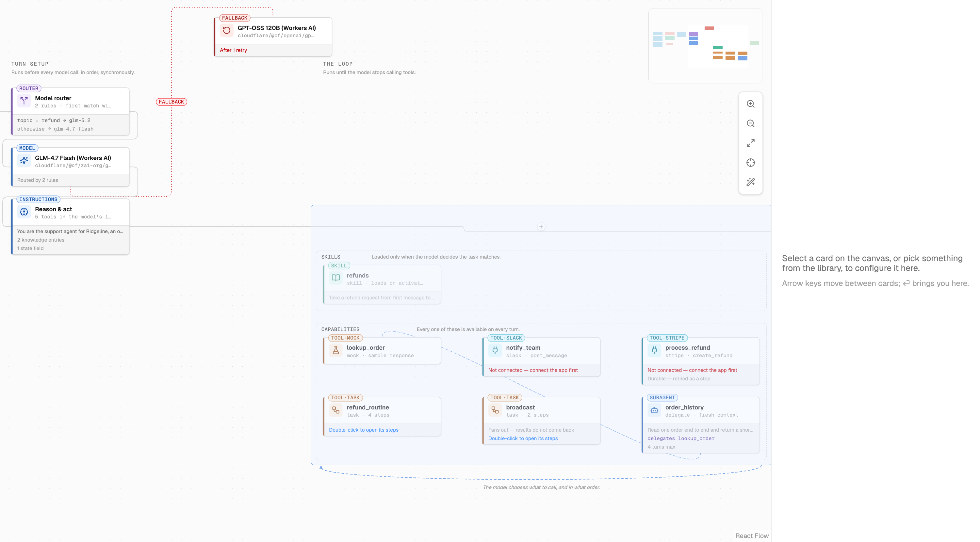Select the refunds skill name
Image resolution: width=980 pixels, height=542 pixels.
[x=358, y=275]
